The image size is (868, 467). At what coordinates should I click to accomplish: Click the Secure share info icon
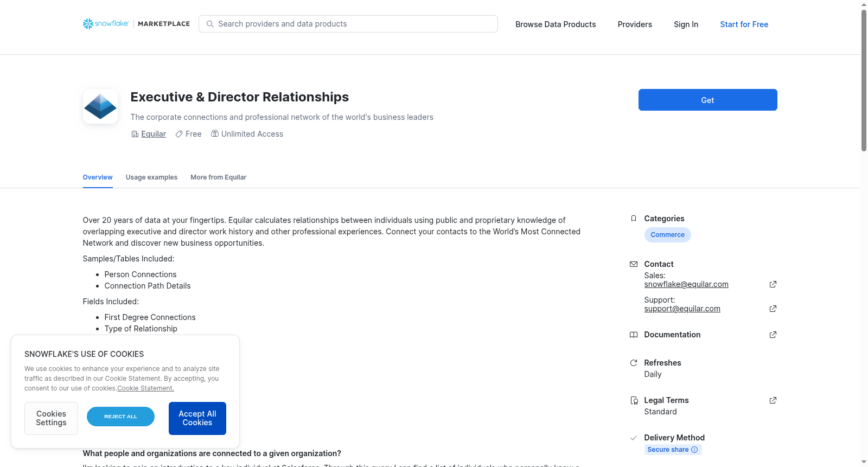pyautogui.click(x=694, y=450)
